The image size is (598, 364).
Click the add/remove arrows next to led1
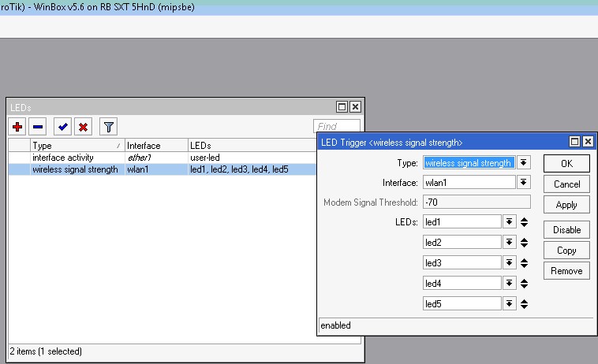tap(524, 222)
